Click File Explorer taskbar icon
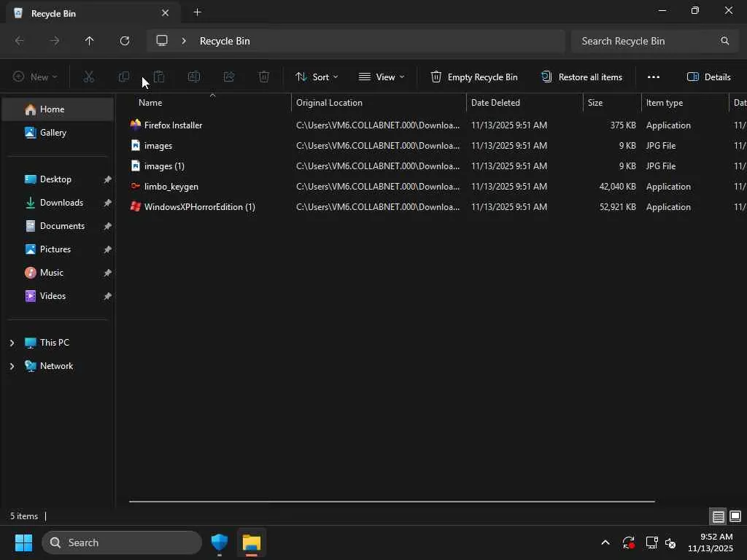The image size is (747, 560). tap(252, 542)
